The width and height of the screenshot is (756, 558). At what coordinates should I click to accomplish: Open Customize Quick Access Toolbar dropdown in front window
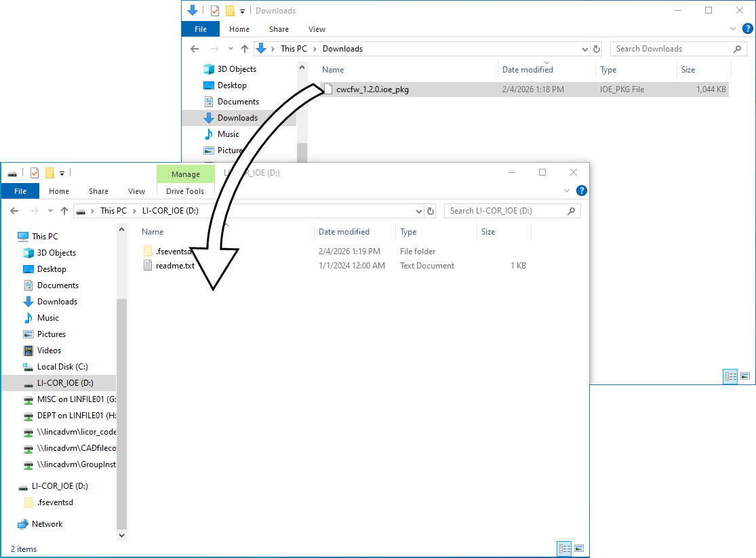(x=62, y=174)
